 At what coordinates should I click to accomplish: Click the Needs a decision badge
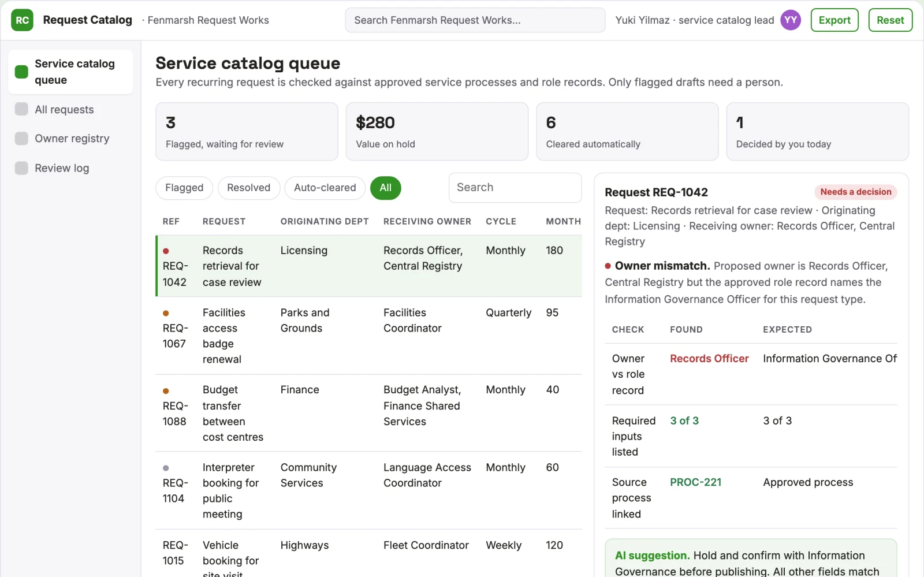click(x=856, y=192)
